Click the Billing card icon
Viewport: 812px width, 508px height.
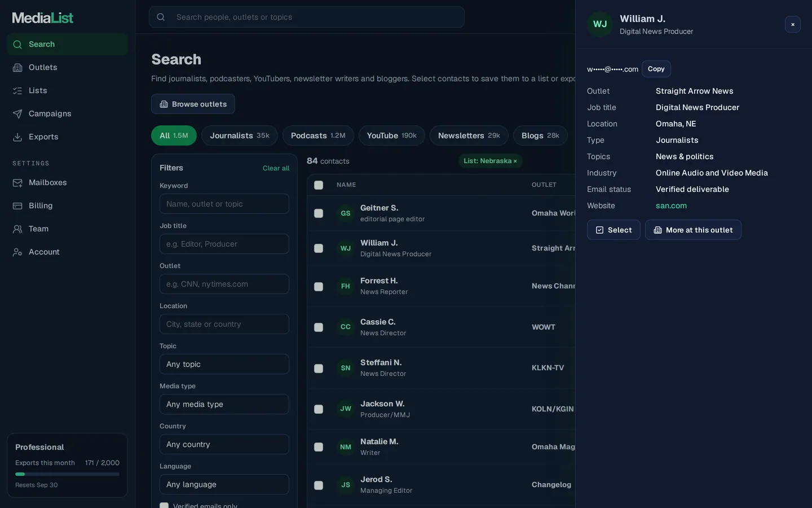(17, 206)
